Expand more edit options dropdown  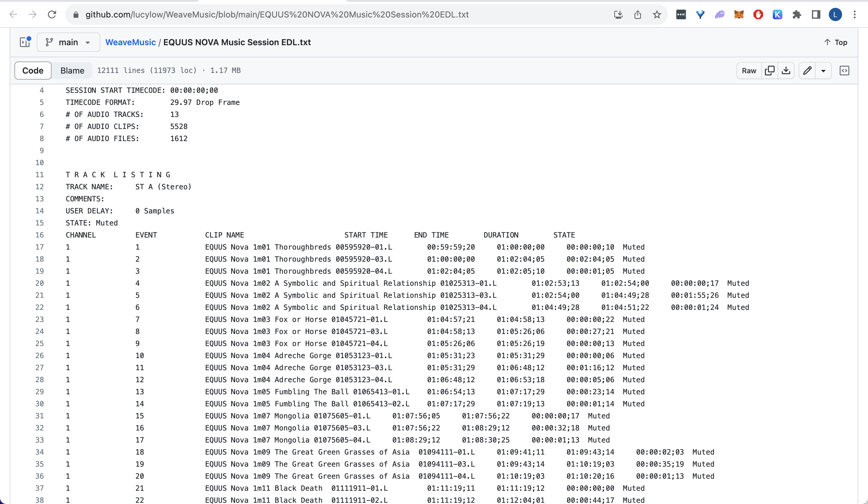coord(823,71)
